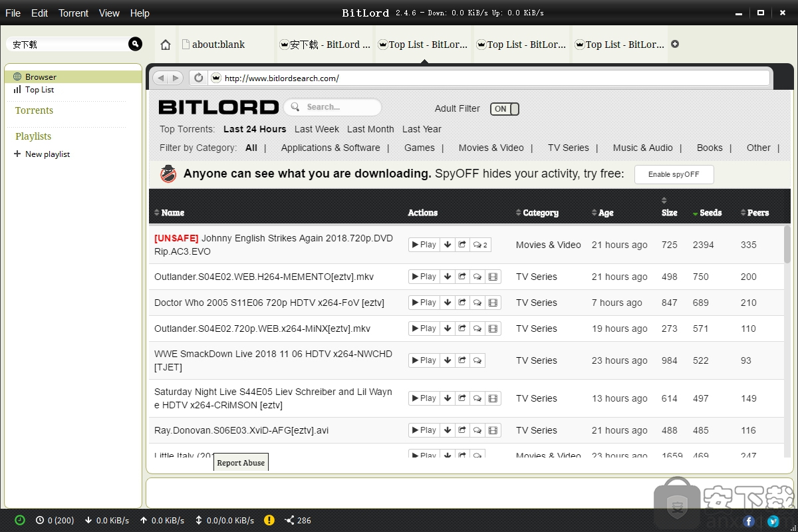This screenshot has height=532, width=798.
Task: Switch to the 安下载 - BitLord tab
Action: (325, 45)
